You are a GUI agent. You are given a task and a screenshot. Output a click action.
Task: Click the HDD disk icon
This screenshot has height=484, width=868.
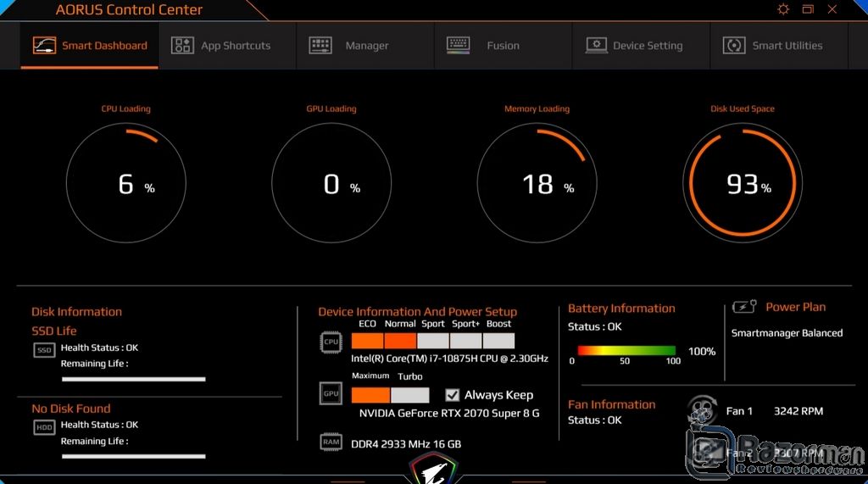tap(44, 427)
